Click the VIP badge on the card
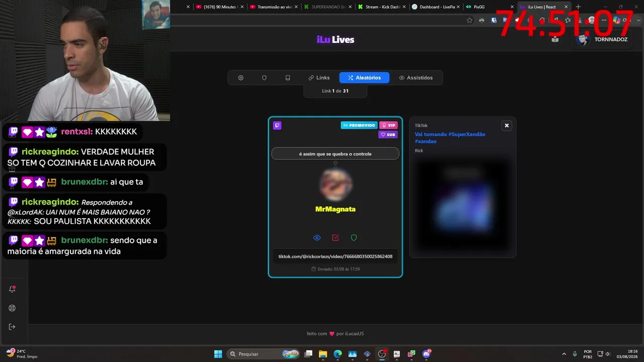644x362 pixels. point(388,125)
